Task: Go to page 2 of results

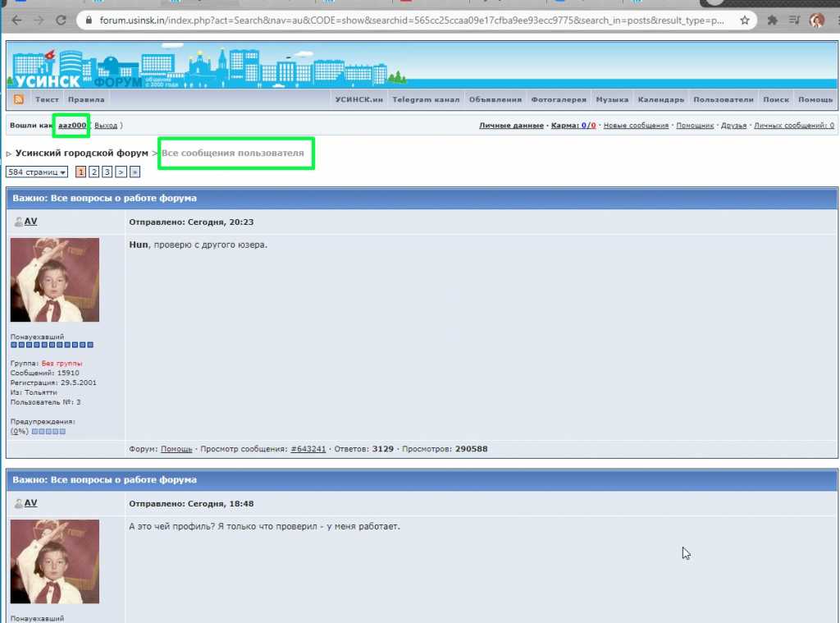Action: 94,172
